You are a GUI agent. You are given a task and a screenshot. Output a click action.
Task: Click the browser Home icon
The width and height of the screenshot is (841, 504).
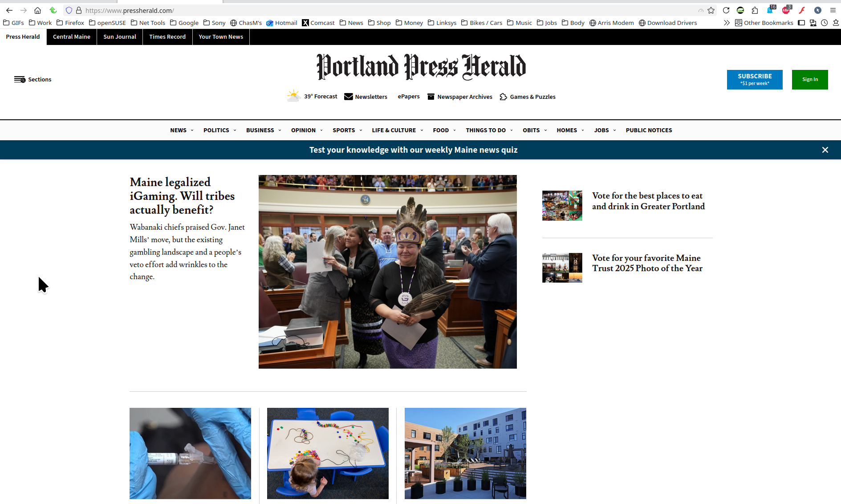[37, 10]
